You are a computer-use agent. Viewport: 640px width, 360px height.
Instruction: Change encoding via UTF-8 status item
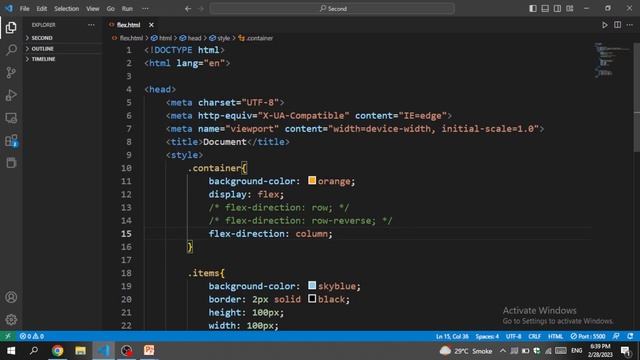click(x=513, y=336)
